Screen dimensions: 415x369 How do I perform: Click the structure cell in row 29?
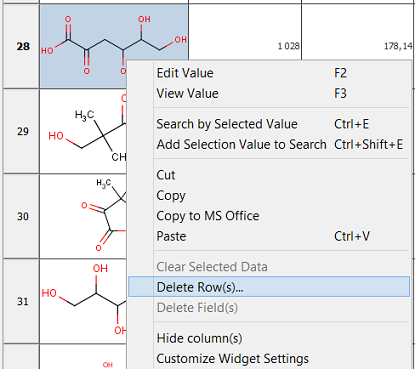point(83,131)
